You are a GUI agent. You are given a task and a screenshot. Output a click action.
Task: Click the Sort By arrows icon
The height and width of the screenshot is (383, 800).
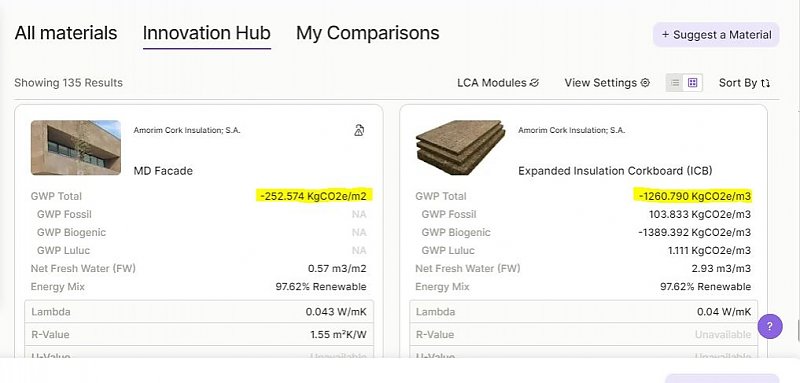(765, 83)
